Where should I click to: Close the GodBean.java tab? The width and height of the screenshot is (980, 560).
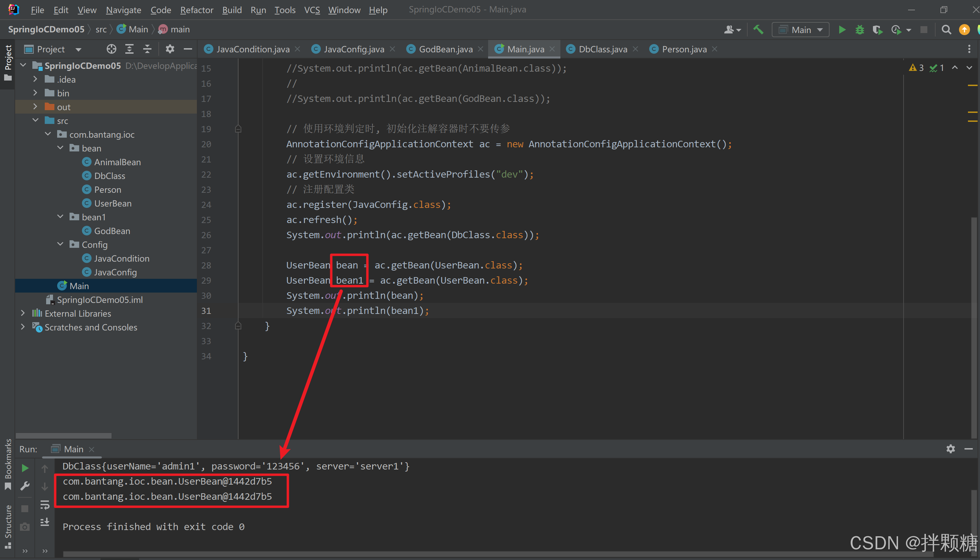[x=481, y=49]
